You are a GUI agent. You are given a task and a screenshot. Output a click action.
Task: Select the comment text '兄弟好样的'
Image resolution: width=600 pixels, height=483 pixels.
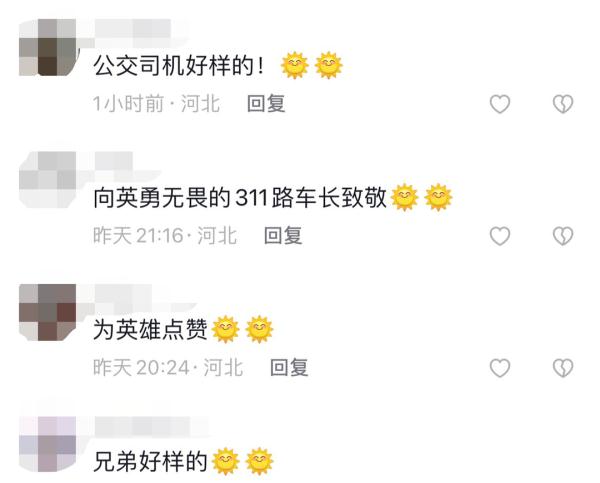[150, 462]
